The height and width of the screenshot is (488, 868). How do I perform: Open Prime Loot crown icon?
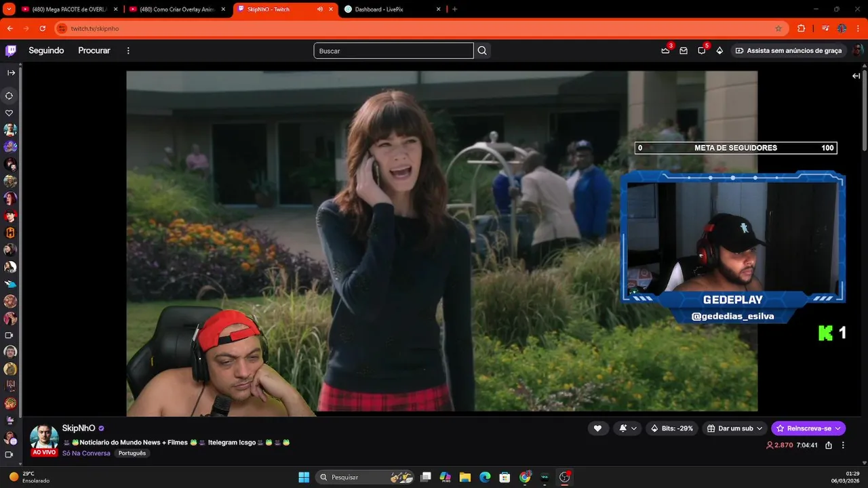tap(665, 51)
